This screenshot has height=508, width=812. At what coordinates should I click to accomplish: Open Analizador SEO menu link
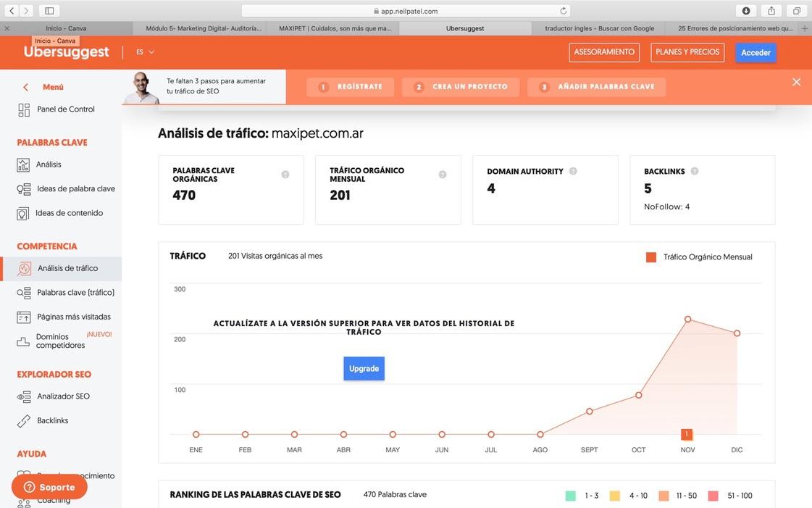click(63, 396)
